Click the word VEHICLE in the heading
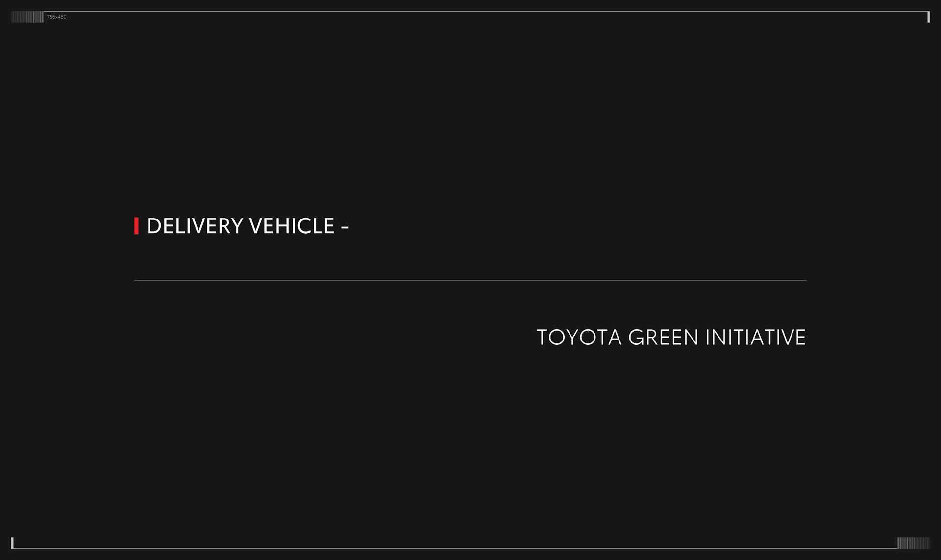The width and height of the screenshot is (941, 560). point(292,226)
